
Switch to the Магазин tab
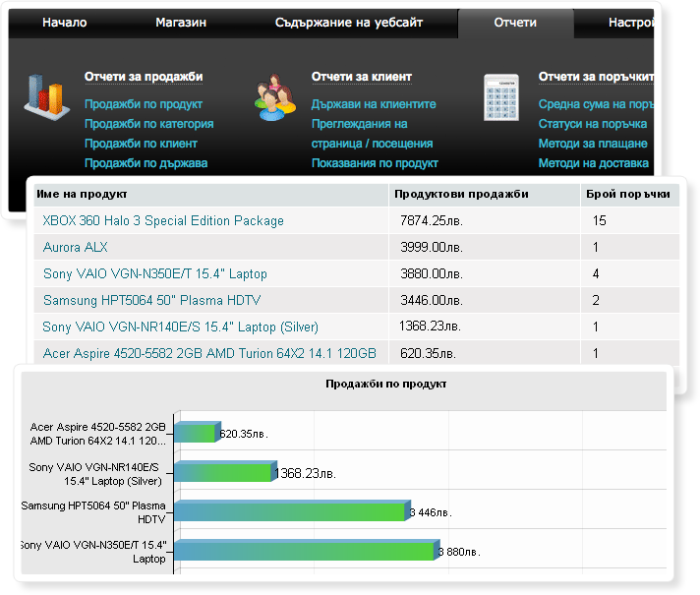click(x=181, y=23)
